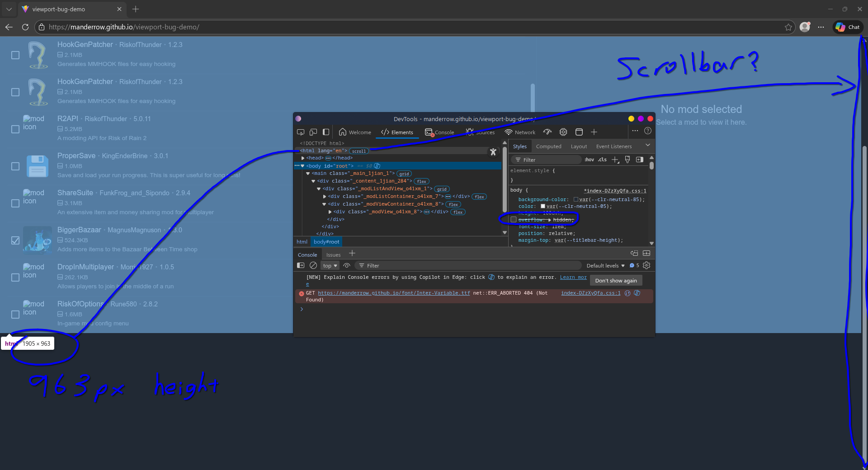Toggle the DevTools activity bar dock icon

[x=326, y=132]
